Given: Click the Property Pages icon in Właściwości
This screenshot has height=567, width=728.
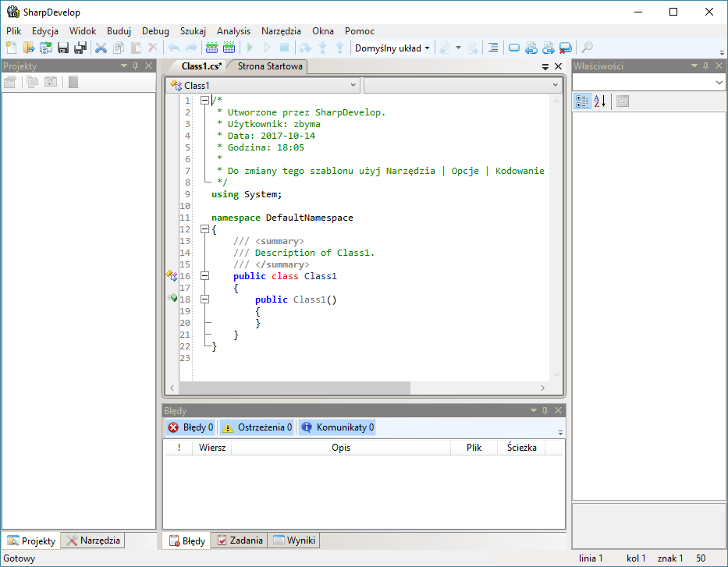Looking at the screenshot, I should [623, 101].
